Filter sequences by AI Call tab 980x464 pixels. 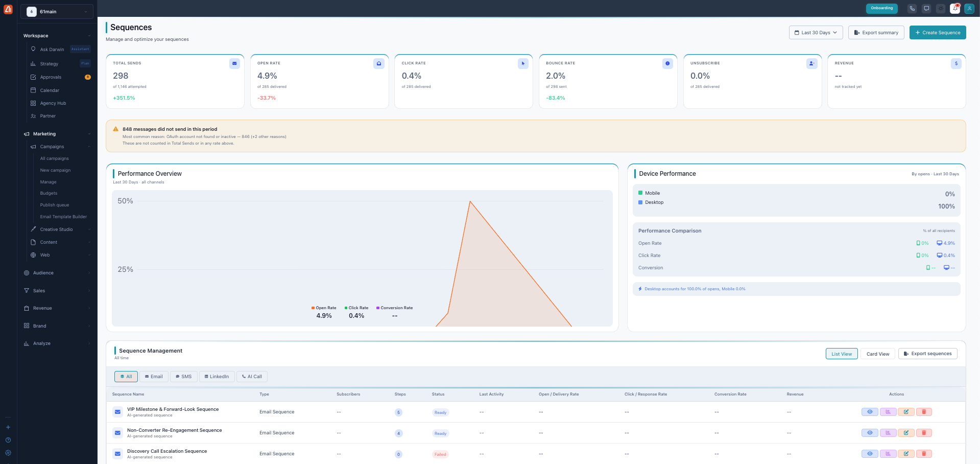coord(252,377)
